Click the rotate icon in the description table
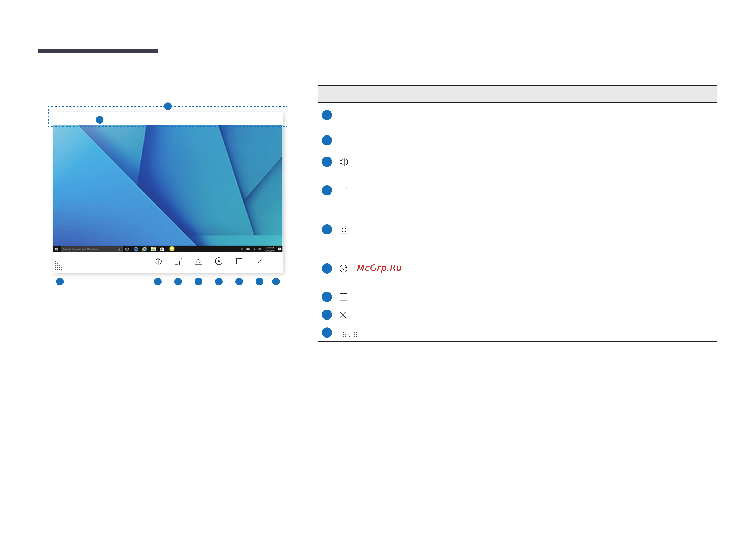Viewport: 756px width, 535px height. [x=343, y=269]
